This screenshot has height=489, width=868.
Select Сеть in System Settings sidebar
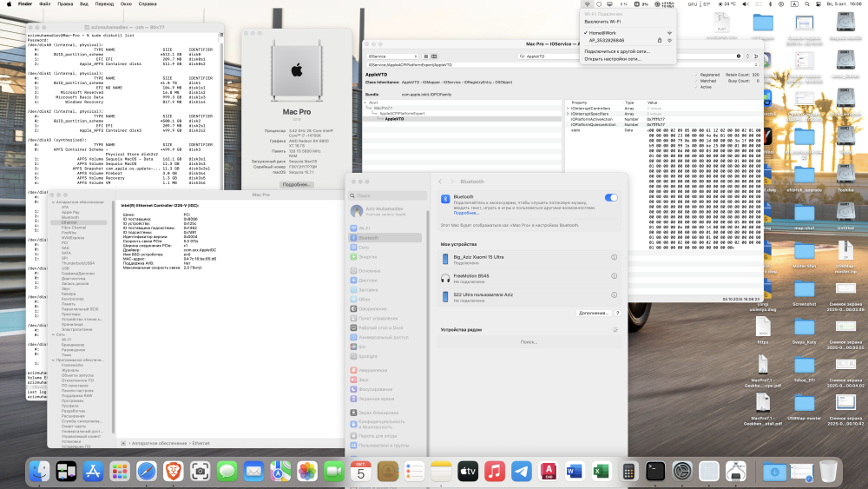tap(385, 248)
